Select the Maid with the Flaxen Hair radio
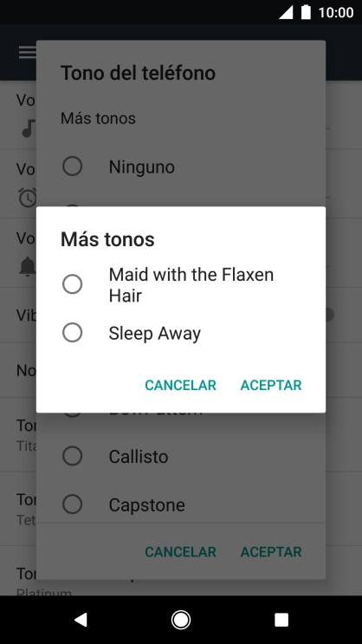Viewport: 362px width, 644px height. point(72,284)
